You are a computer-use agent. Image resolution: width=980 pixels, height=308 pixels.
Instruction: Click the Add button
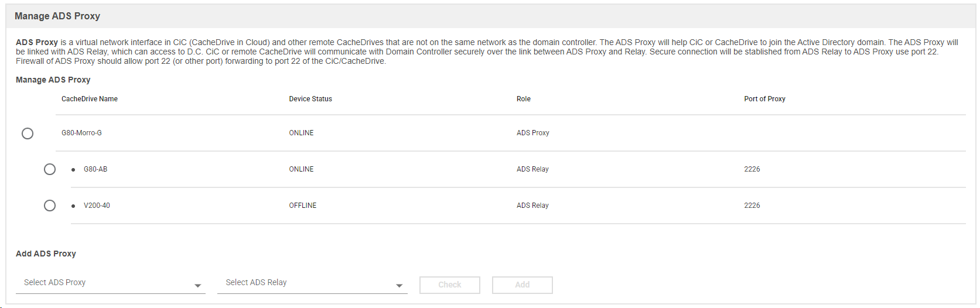click(523, 285)
